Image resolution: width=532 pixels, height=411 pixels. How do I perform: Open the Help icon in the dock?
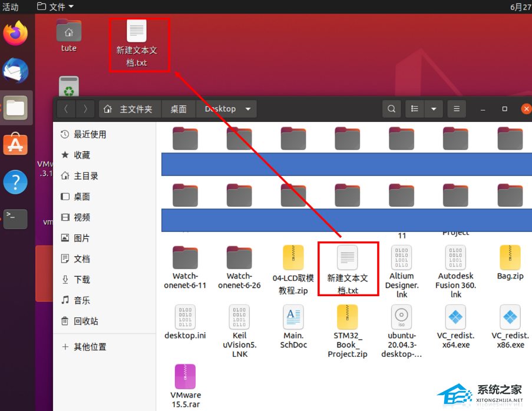click(x=15, y=182)
